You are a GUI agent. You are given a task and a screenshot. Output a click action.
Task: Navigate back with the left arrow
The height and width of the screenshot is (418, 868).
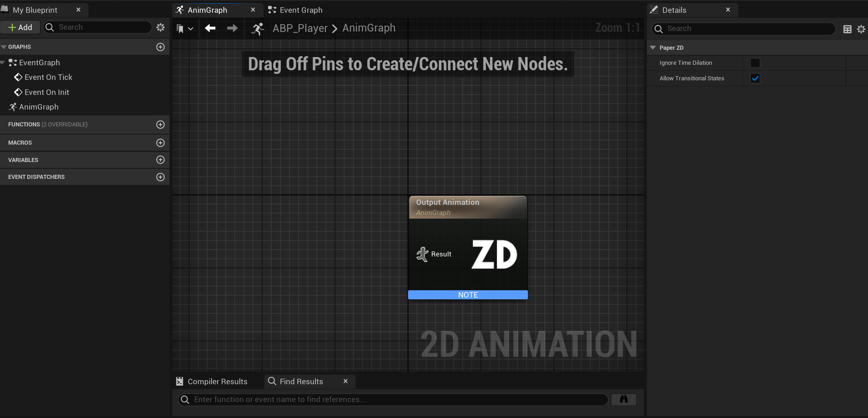coord(210,28)
